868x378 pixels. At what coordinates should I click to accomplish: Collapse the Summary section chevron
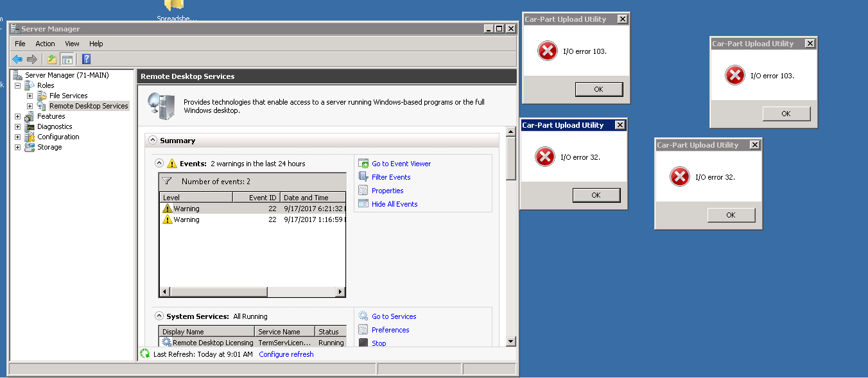point(153,141)
